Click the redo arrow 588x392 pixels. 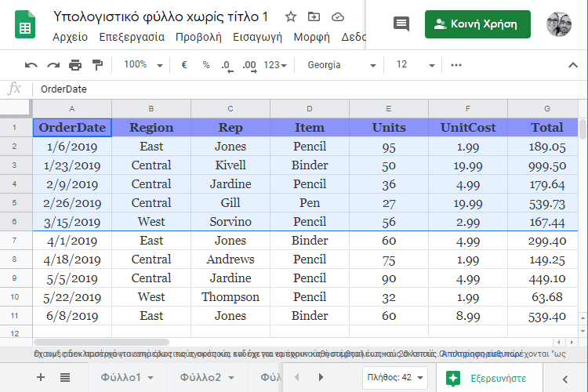(x=53, y=65)
